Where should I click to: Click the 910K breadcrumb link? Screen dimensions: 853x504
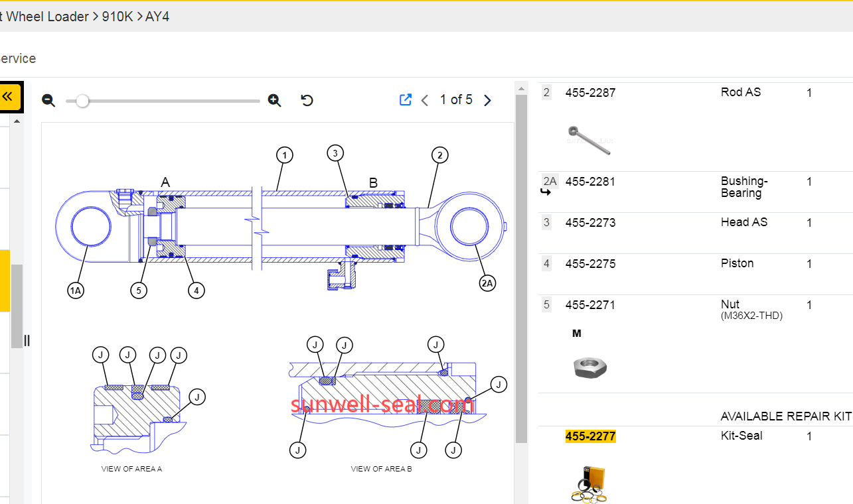117,17
